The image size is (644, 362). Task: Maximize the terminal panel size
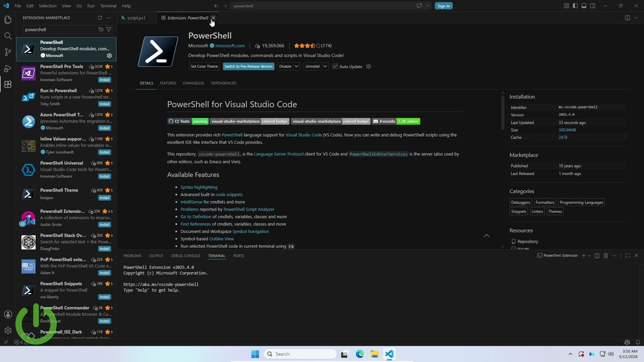coord(627,255)
